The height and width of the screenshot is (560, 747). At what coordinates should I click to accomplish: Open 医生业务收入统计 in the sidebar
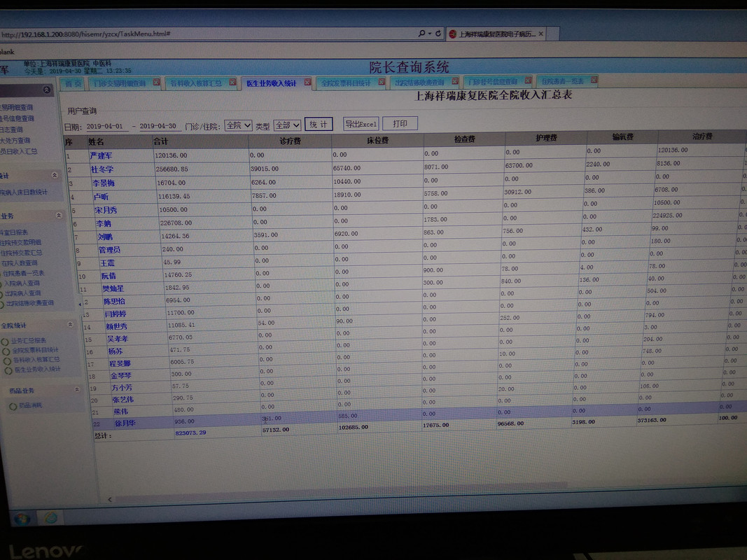pyautogui.click(x=37, y=369)
